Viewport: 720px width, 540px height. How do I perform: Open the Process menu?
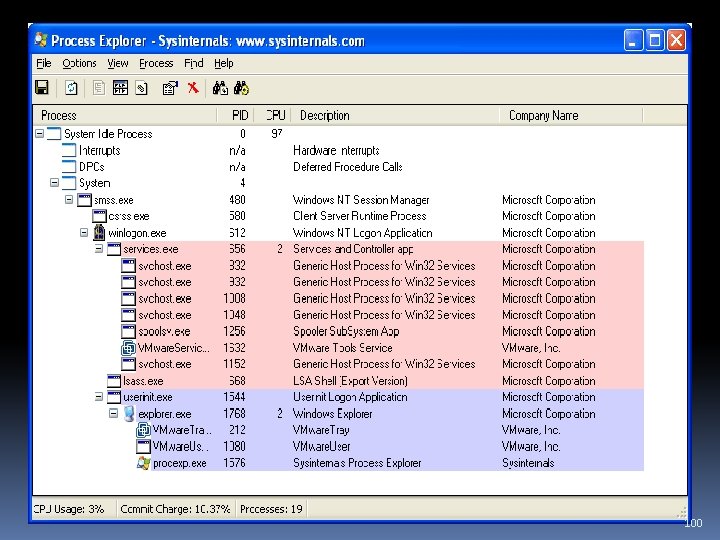click(156, 63)
